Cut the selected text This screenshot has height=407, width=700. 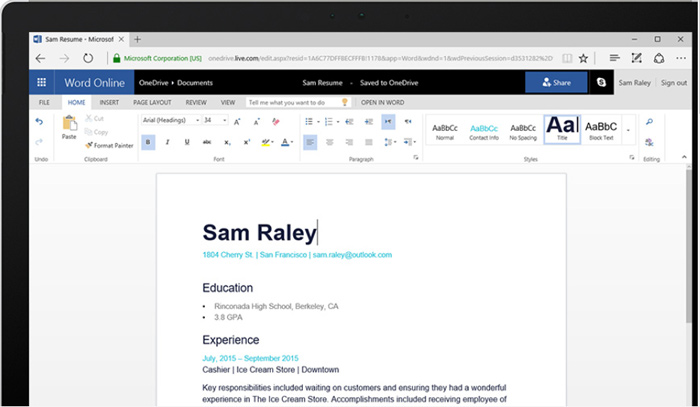point(95,118)
